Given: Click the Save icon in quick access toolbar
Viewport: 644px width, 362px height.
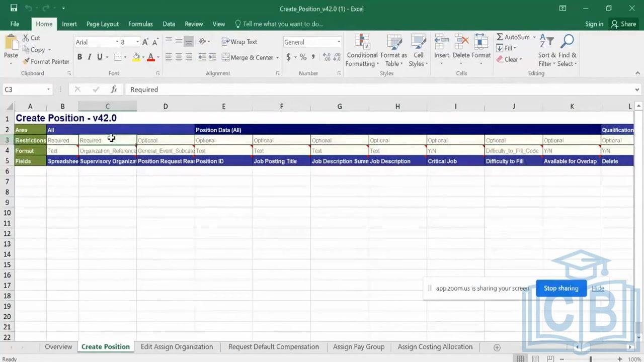Looking at the screenshot, I should (14, 8).
